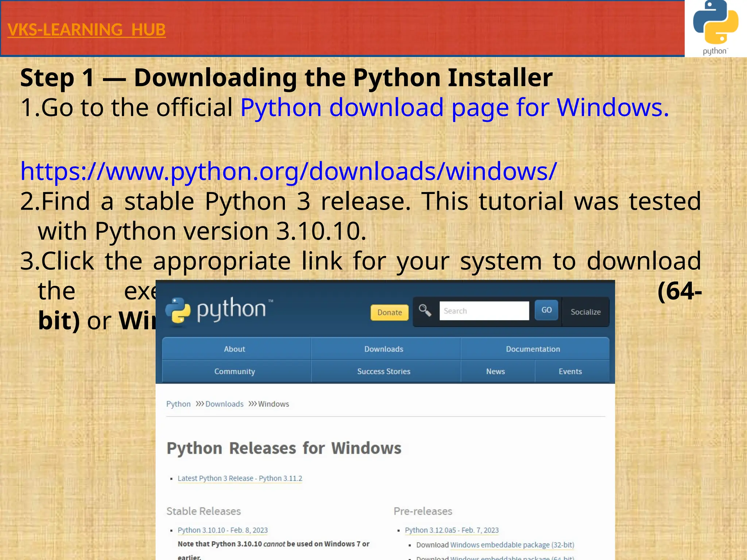Open 'Python 3.10.10 - Feb. 8, 2023' link
Image resolution: width=747 pixels, height=560 pixels.
pos(223,530)
